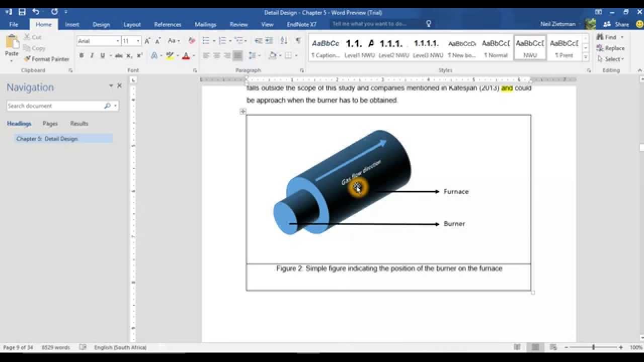Viewport: 644px width, 362px height.
Task: Start a numbered list
Action: coord(222,41)
